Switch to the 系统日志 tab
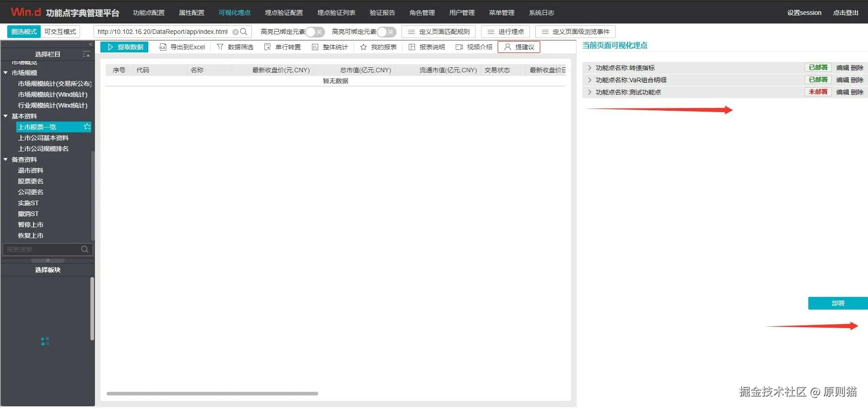Image resolution: width=868 pixels, height=409 pixels. pos(541,12)
